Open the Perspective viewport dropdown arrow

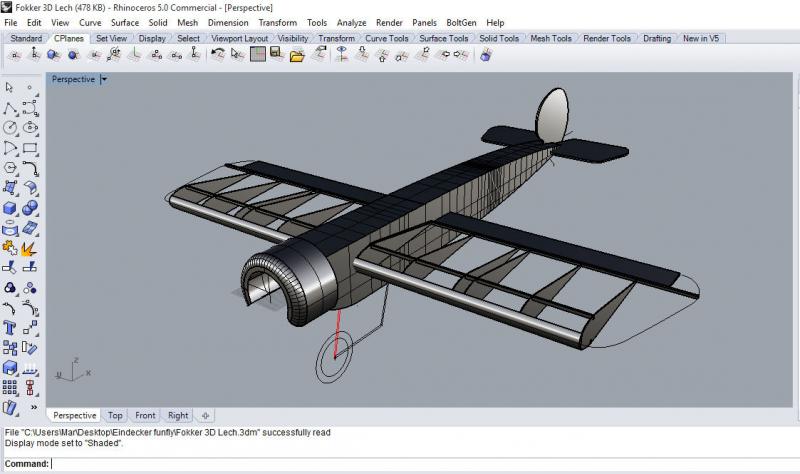coord(104,79)
